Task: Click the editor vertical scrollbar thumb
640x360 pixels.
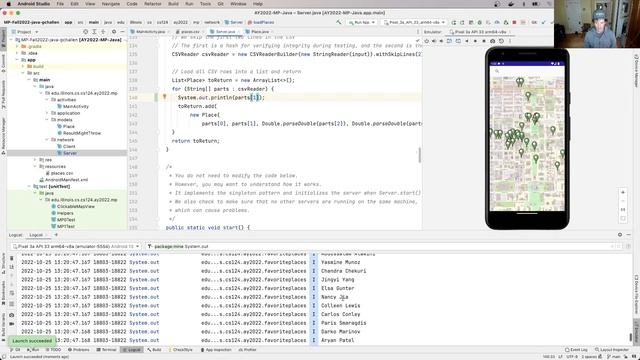Action: (x=419, y=155)
